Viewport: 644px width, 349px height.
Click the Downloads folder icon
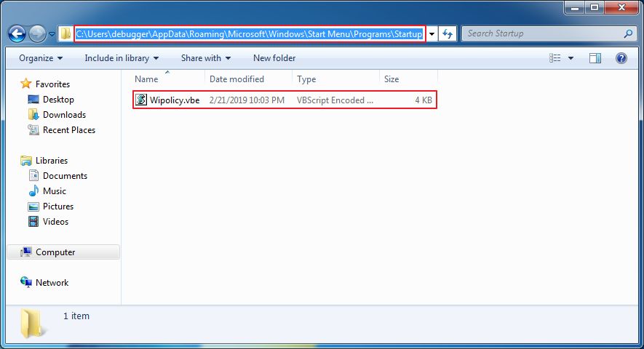coord(33,115)
